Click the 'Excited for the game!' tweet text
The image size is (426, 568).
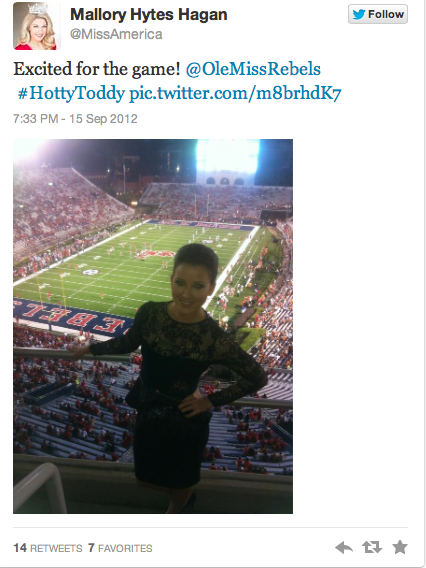coord(97,69)
